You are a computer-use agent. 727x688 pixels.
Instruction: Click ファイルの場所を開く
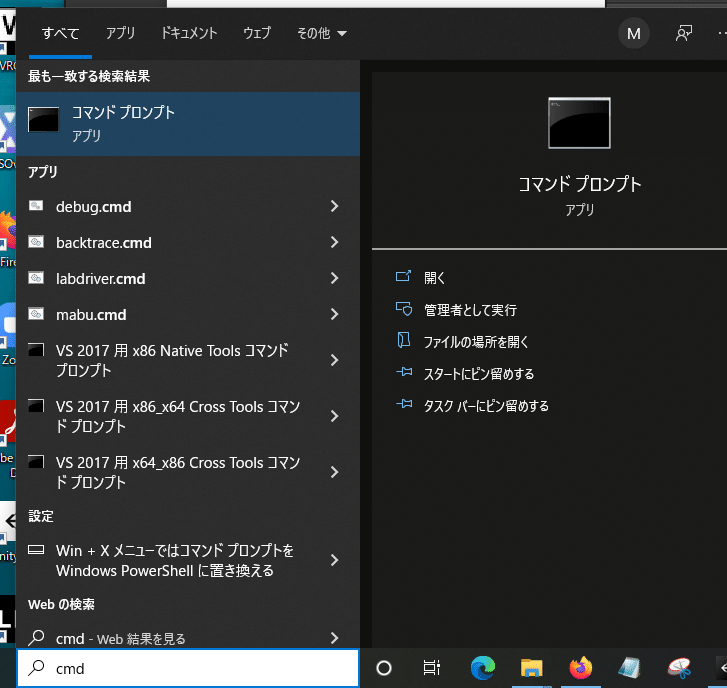(476, 342)
